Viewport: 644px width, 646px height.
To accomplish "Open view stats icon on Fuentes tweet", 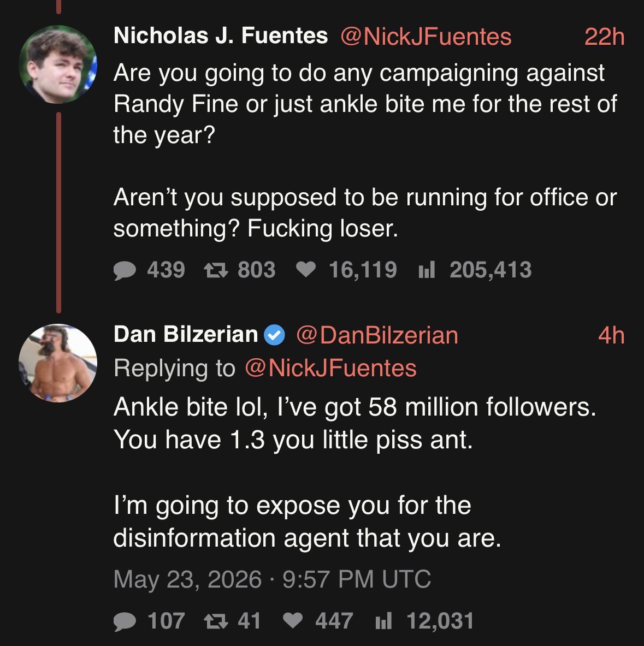I will [427, 270].
